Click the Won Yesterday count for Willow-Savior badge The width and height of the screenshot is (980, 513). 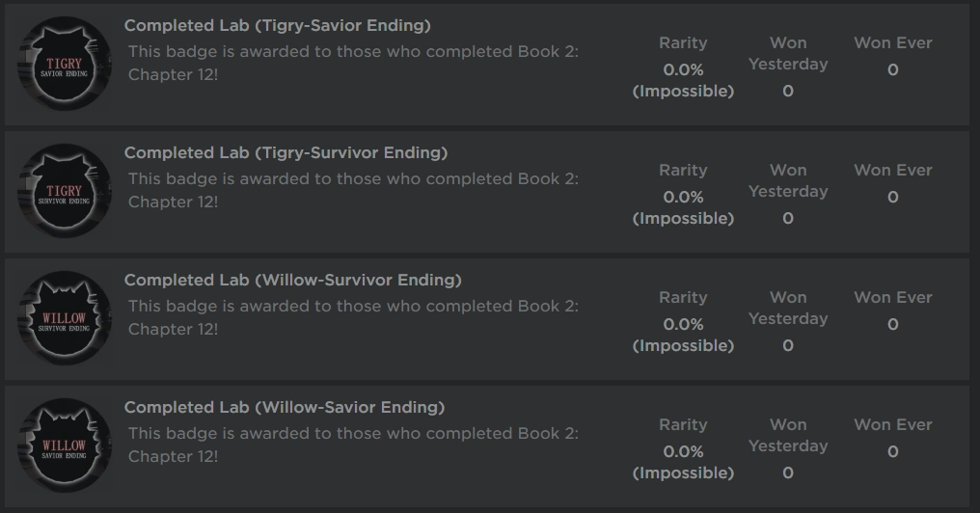tap(788, 473)
